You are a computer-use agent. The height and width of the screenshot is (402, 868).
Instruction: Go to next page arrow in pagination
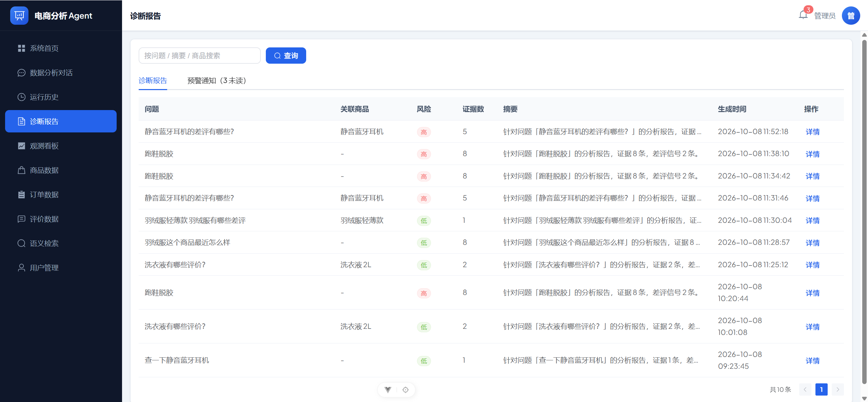pos(838,389)
